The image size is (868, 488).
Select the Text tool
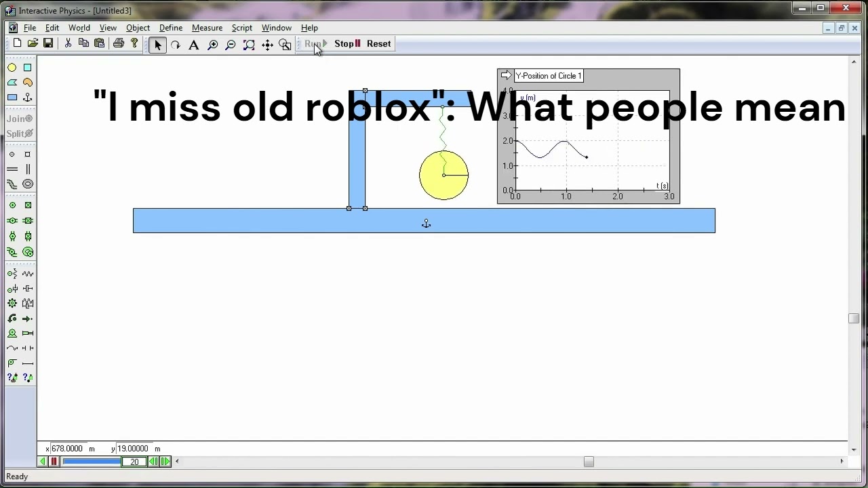(x=194, y=45)
